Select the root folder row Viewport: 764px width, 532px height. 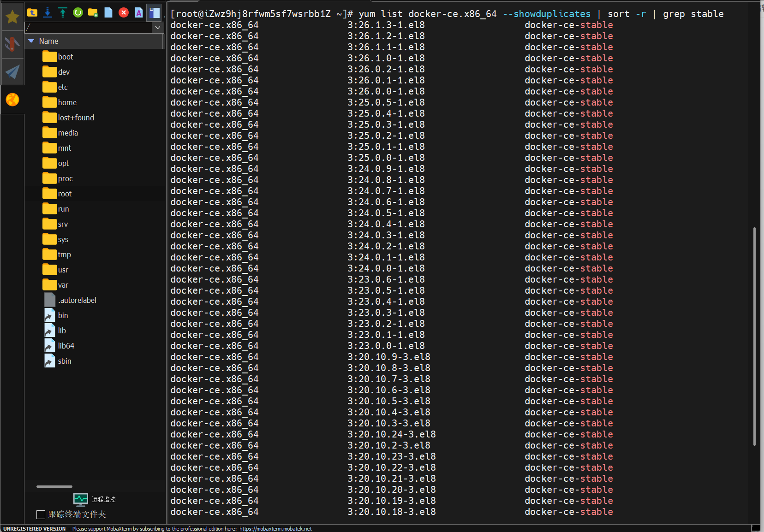(x=95, y=194)
